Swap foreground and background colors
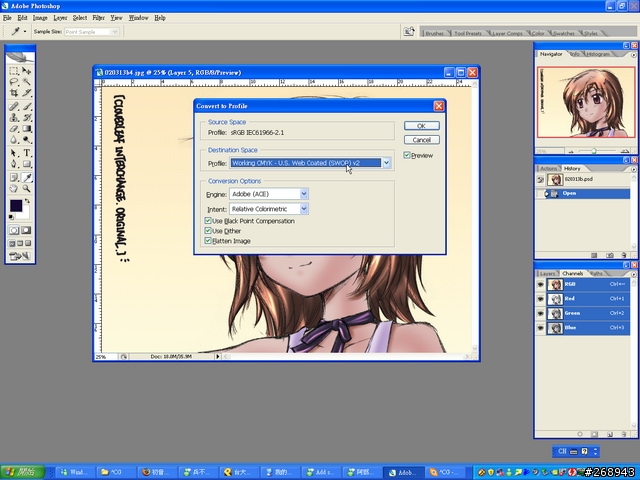The image size is (640, 480). (27, 201)
